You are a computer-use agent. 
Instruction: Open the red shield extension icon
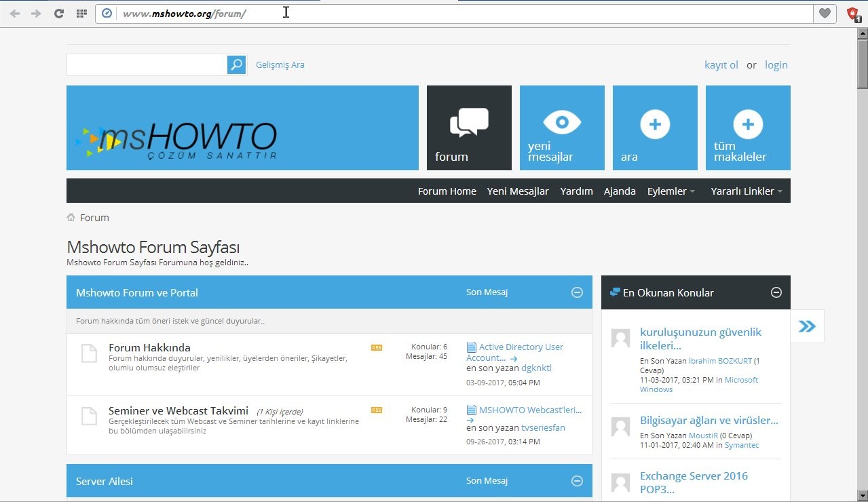[854, 14]
